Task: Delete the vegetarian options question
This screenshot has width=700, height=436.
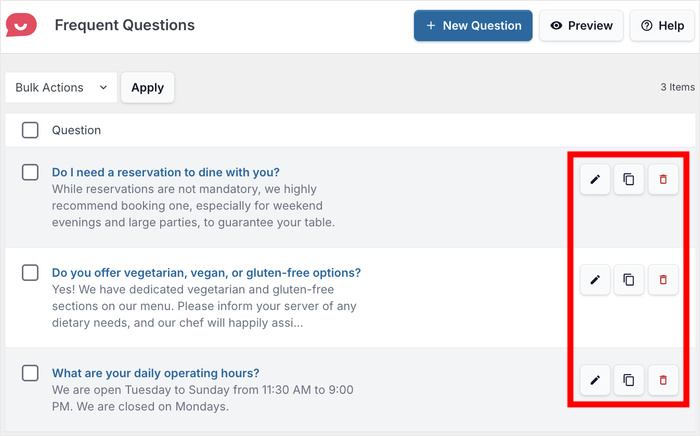Action: [x=662, y=280]
